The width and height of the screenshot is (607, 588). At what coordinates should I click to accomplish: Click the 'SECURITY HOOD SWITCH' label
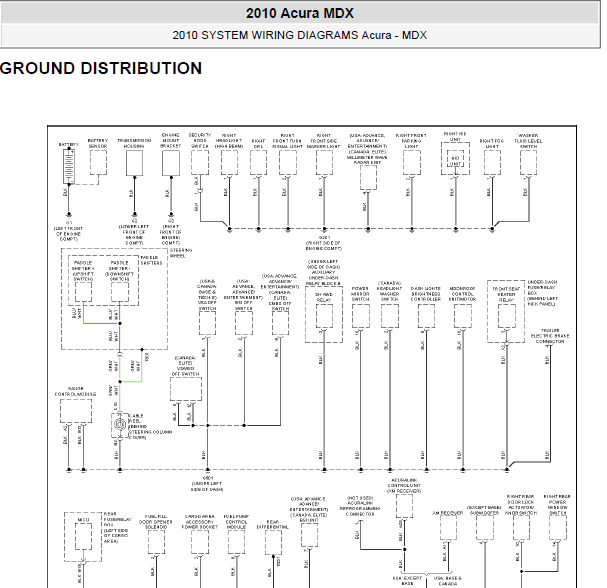(200, 141)
